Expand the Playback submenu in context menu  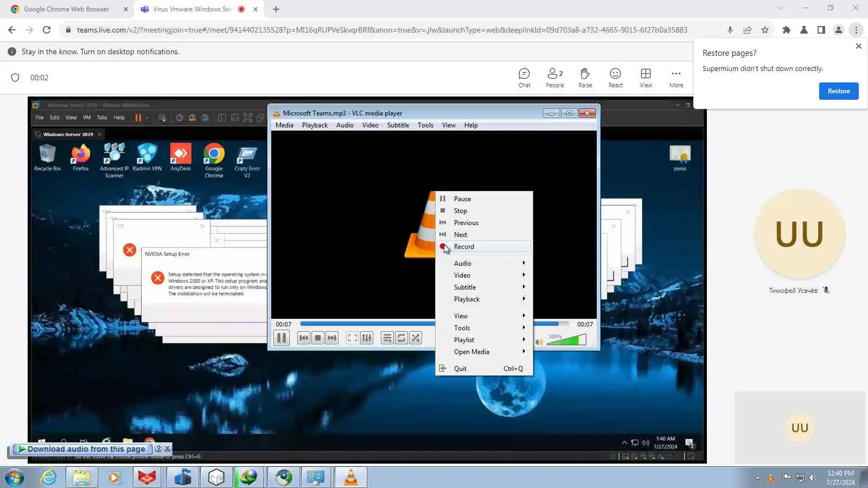[484, 299]
